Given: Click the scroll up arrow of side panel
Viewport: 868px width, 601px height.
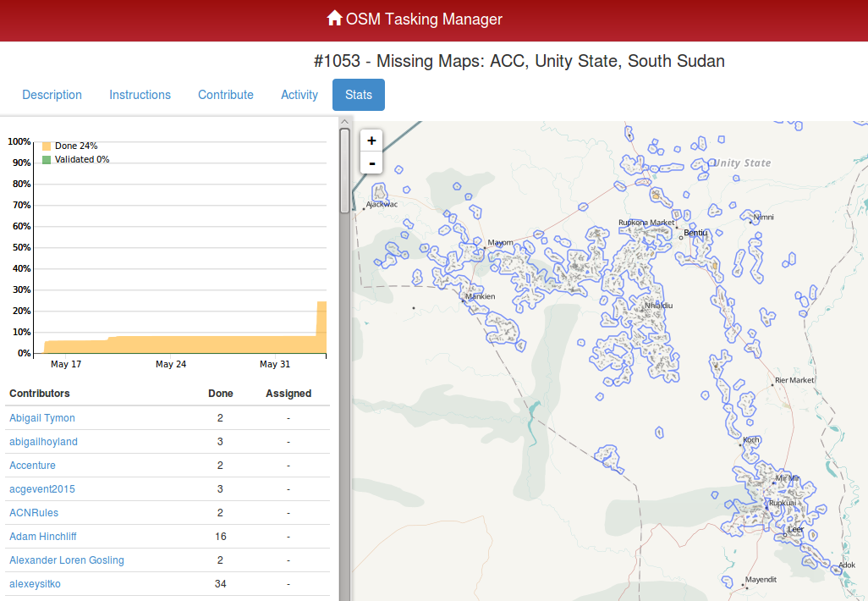Looking at the screenshot, I should 344,122.
